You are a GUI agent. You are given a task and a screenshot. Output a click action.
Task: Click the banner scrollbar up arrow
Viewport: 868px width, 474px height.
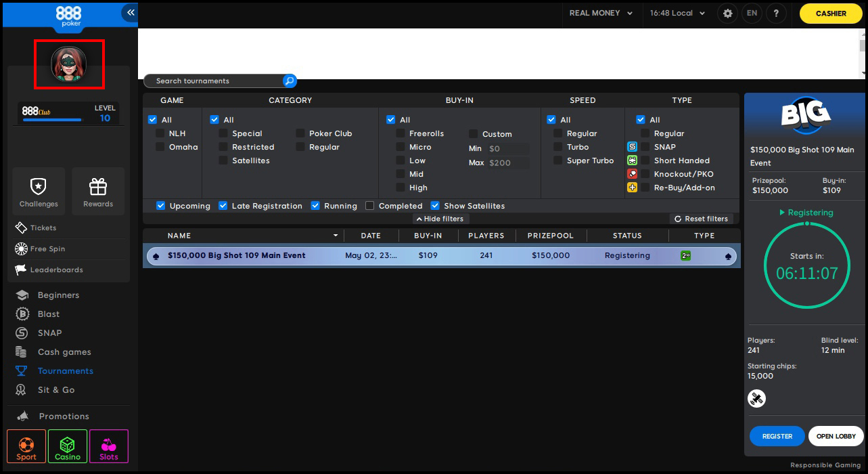tap(863, 33)
